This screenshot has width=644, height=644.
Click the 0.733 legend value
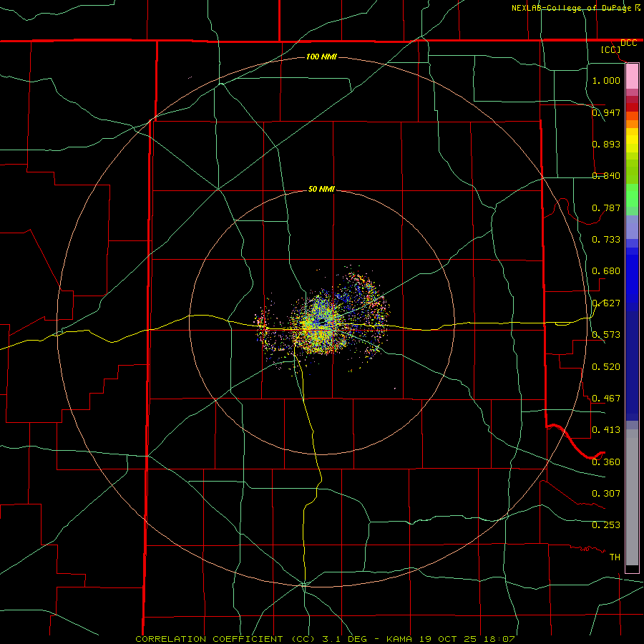(x=606, y=240)
